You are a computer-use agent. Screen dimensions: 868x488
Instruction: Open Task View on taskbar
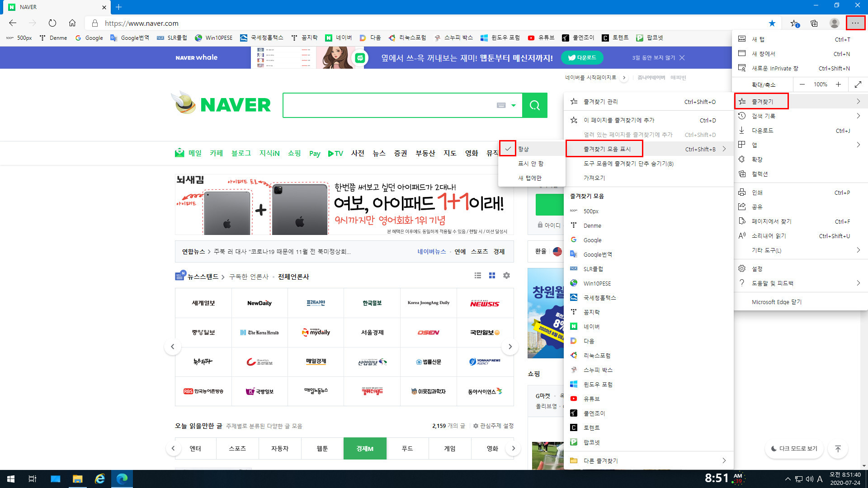click(x=33, y=479)
